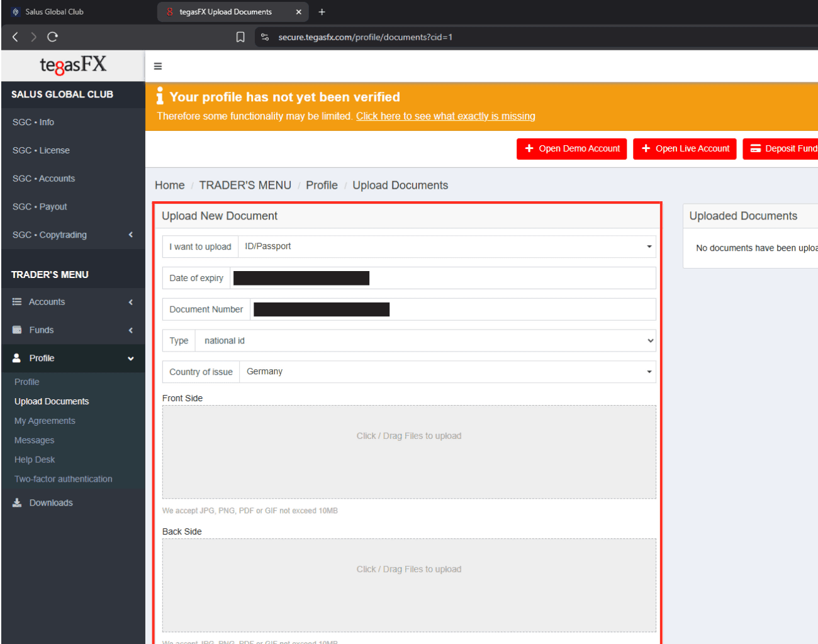The width and height of the screenshot is (818, 644).
Task: Open Two-factor authentication in sidebar
Action: point(64,479)
